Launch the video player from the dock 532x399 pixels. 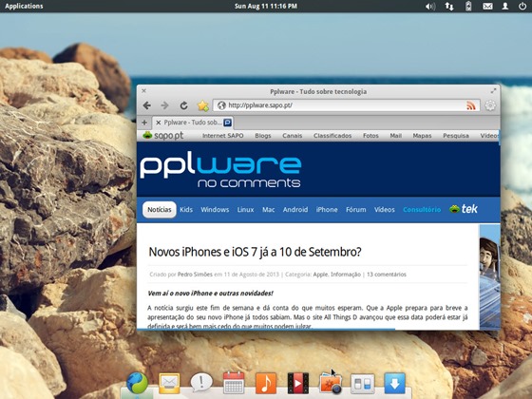pyautogui.click(x=298, y=384)
